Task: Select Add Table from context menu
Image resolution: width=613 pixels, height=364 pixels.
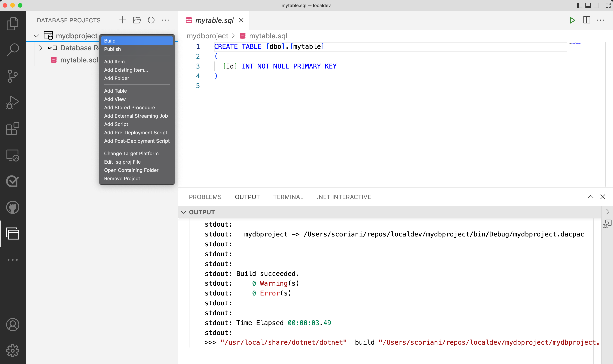Action: pos(115,91)
